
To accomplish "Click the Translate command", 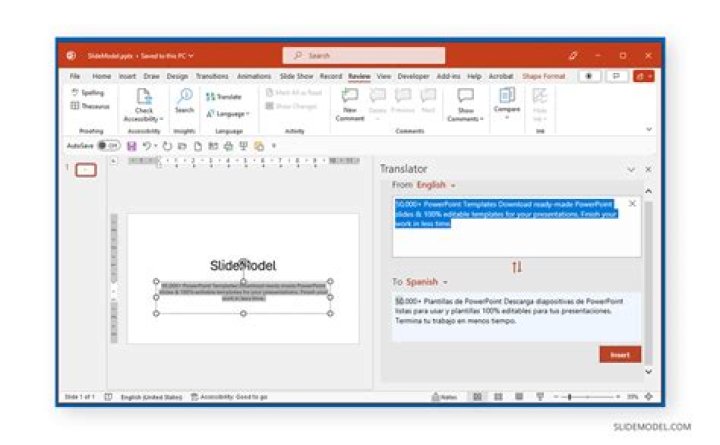I will click(x=224, y=96).
